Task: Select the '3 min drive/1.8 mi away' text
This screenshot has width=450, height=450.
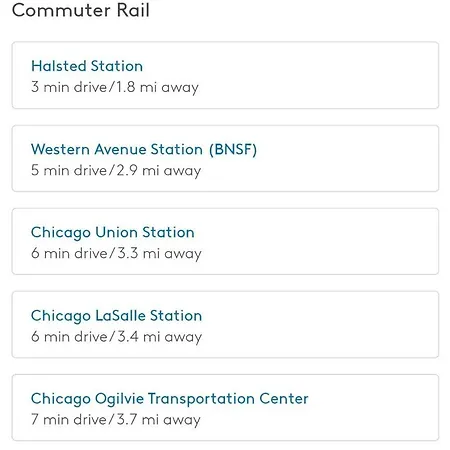Action: 115,87
